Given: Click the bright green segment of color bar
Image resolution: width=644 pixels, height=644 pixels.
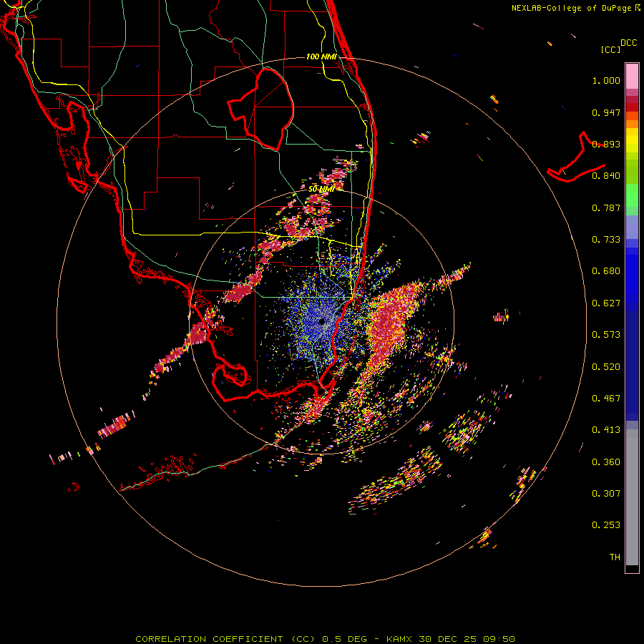Looking at the screenshot, I should 632,195.
